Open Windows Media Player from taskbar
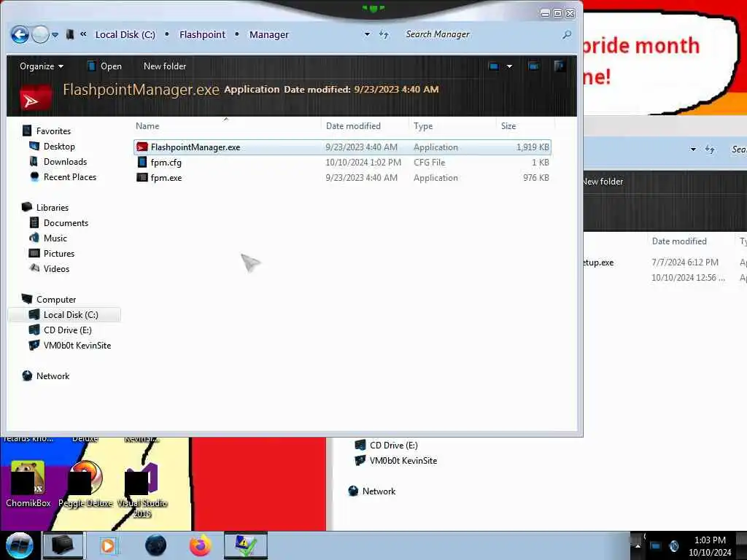The image size is (747, 560). pos(108,545)
